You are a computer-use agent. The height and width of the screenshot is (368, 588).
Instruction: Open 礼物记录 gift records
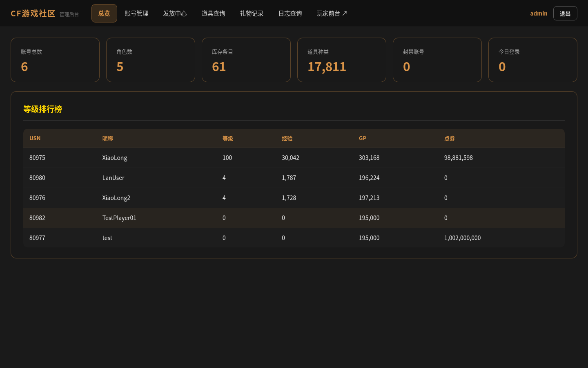tap(252, 13)
